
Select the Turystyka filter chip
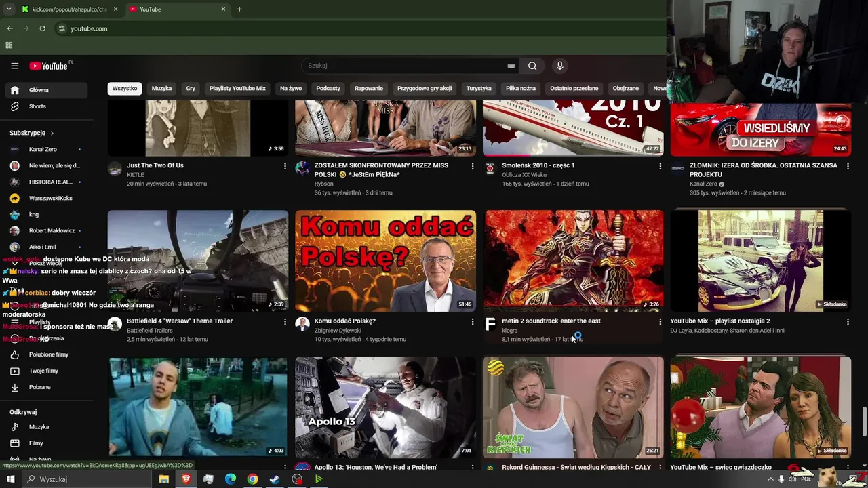479,88
